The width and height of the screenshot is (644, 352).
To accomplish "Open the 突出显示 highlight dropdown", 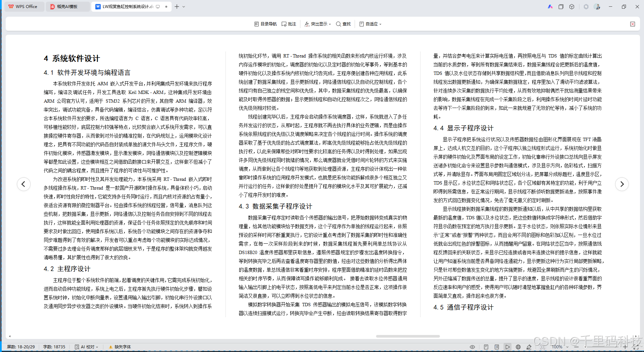I will tap(317, 24).
